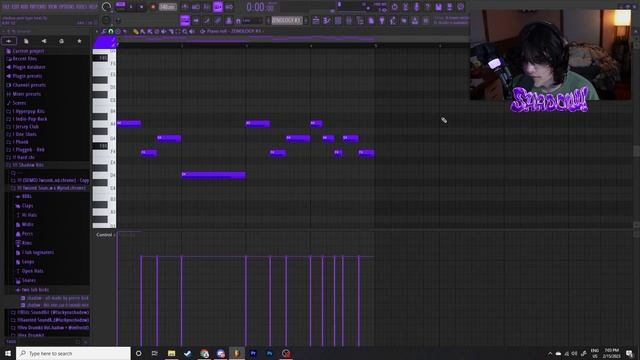The width and height of the screenshot is (640, 360).
Task: Open the Piano roll - ZEROLOOP #1 target menu
Action: (x=235, y=31)
